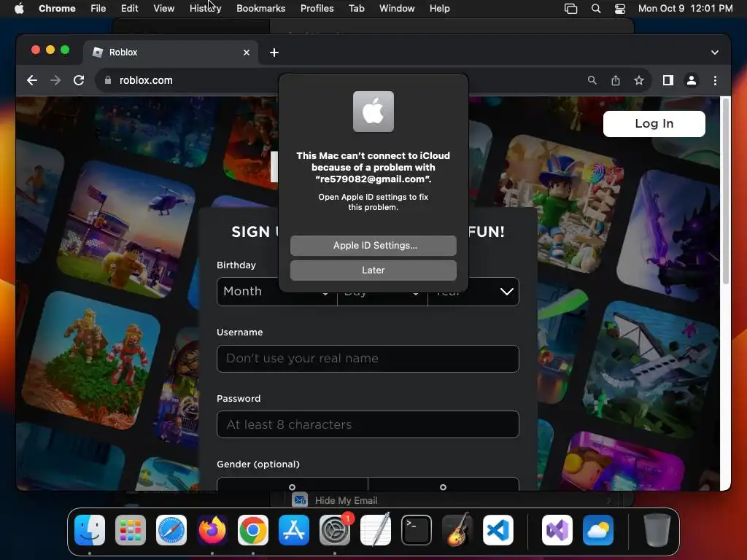The height and width of the screenshot is (560, 747).
Task: Share this page icon
Action: pos(616,80)
